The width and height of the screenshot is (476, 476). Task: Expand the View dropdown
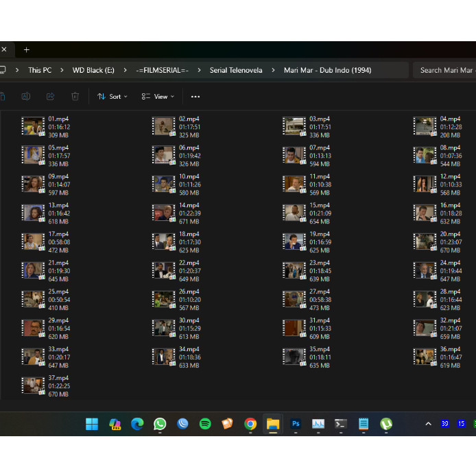point(158,97)
